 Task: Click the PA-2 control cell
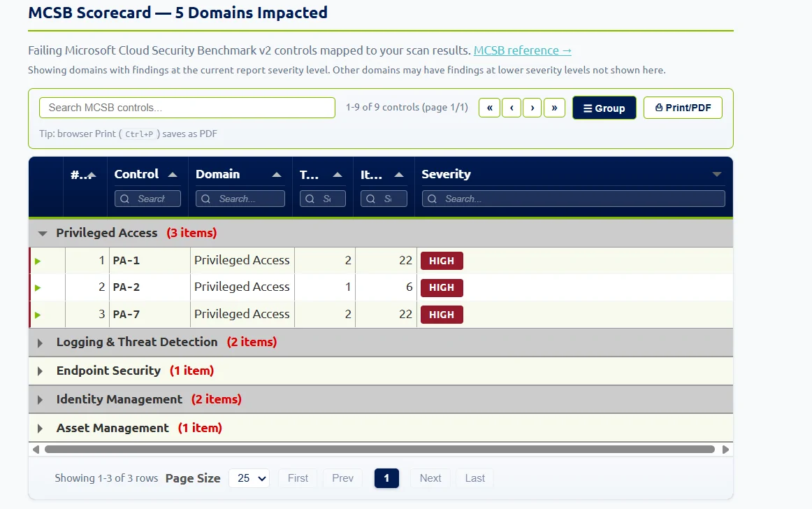pyautogui.click(x=150, y=287)
